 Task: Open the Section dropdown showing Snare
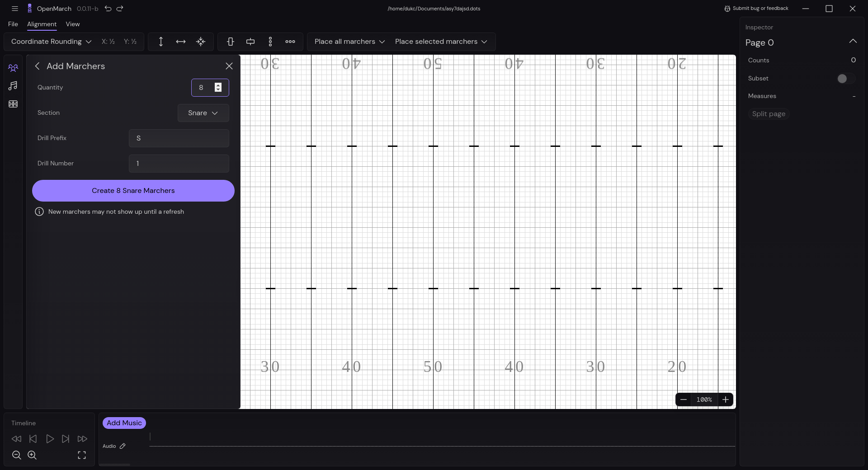coord(203,113)
